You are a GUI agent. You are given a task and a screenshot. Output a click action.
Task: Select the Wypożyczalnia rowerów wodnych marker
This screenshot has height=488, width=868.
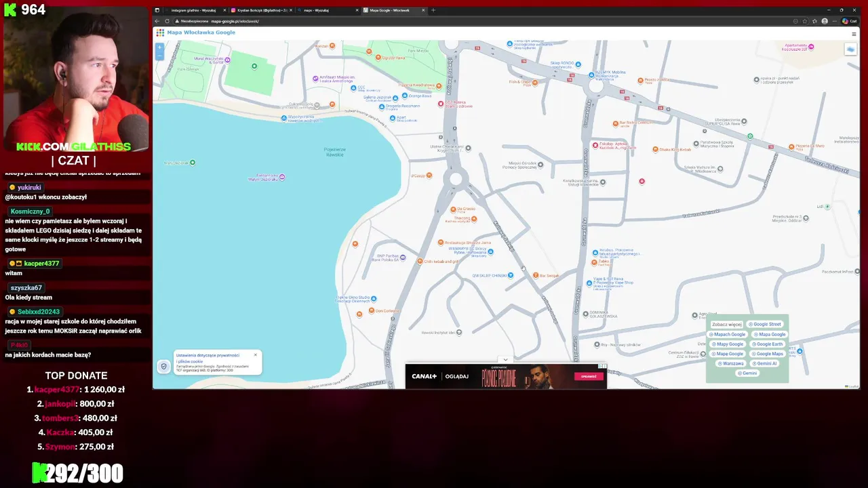pos(284,118)
